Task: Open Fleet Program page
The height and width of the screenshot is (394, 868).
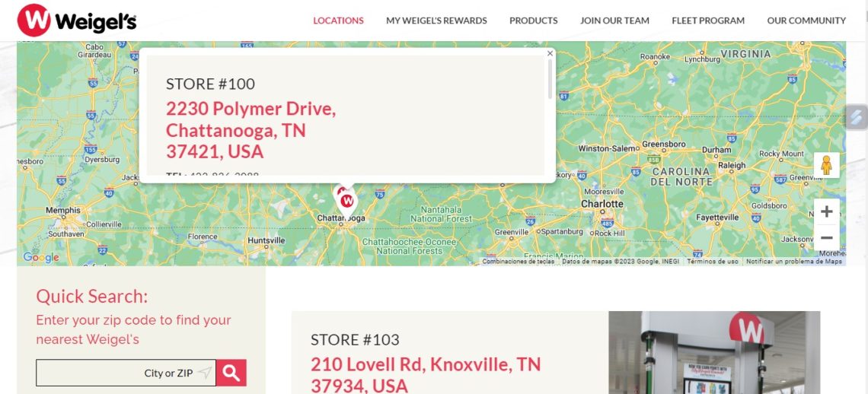Action: pyautogui.click(x=708, y=21)
